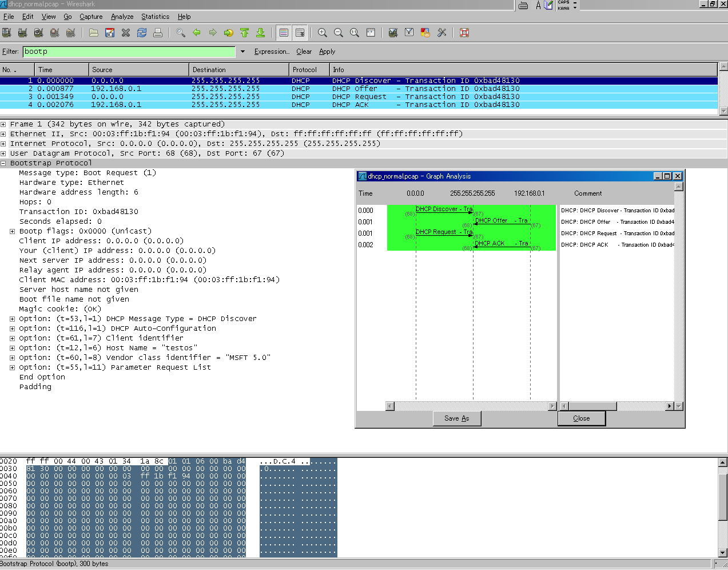Click the Print packets icon
The height and width of the screenshot is (570, 728).
click(158, 33)
